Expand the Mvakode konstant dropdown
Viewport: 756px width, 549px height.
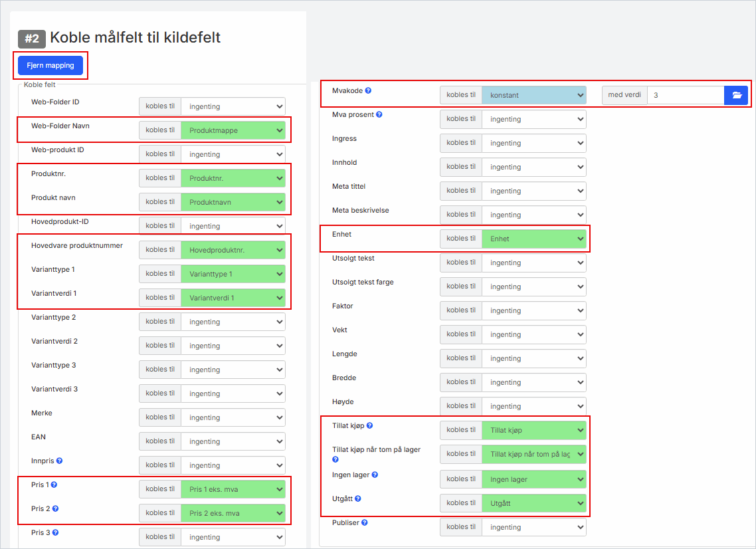(533, 95)
